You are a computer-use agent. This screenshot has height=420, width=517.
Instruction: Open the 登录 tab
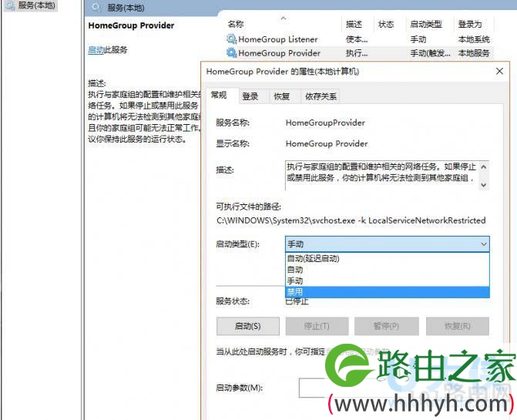point(250,96)
